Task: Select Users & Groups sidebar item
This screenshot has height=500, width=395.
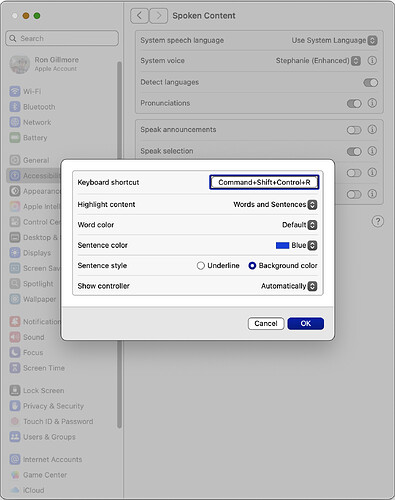Action: pos(43,437)
